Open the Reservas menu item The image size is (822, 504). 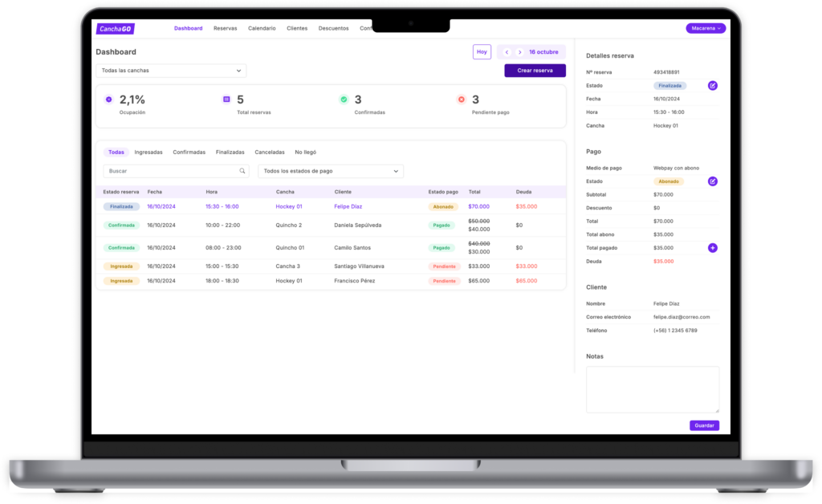225,28
